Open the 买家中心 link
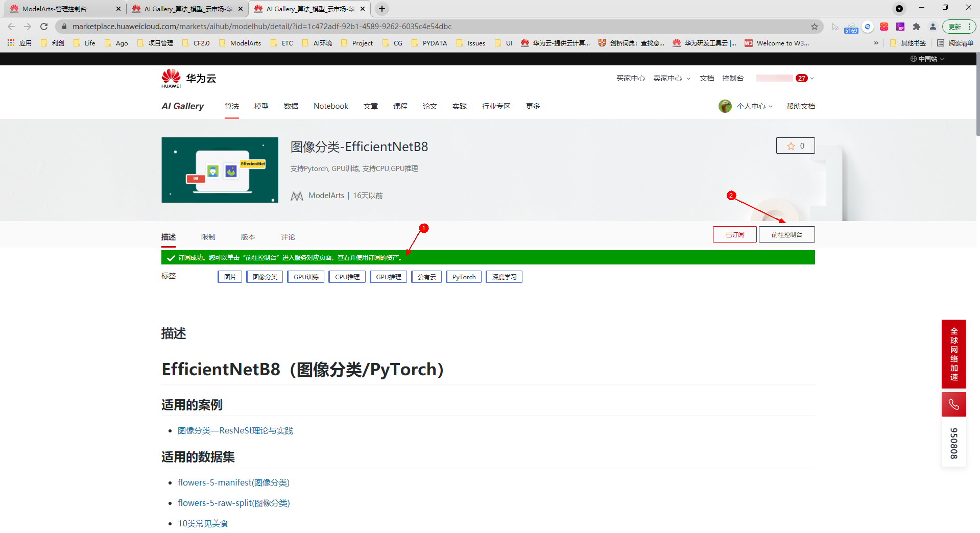The width and height of the screenshot is (980, 533). (631, 78)
